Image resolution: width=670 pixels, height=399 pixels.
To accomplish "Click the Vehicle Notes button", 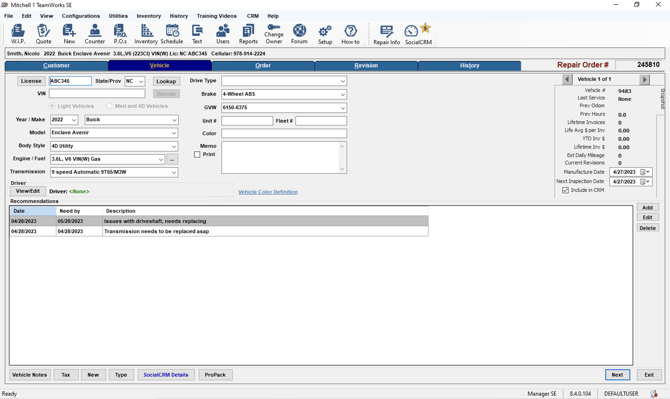I will [x=29, y=375].
